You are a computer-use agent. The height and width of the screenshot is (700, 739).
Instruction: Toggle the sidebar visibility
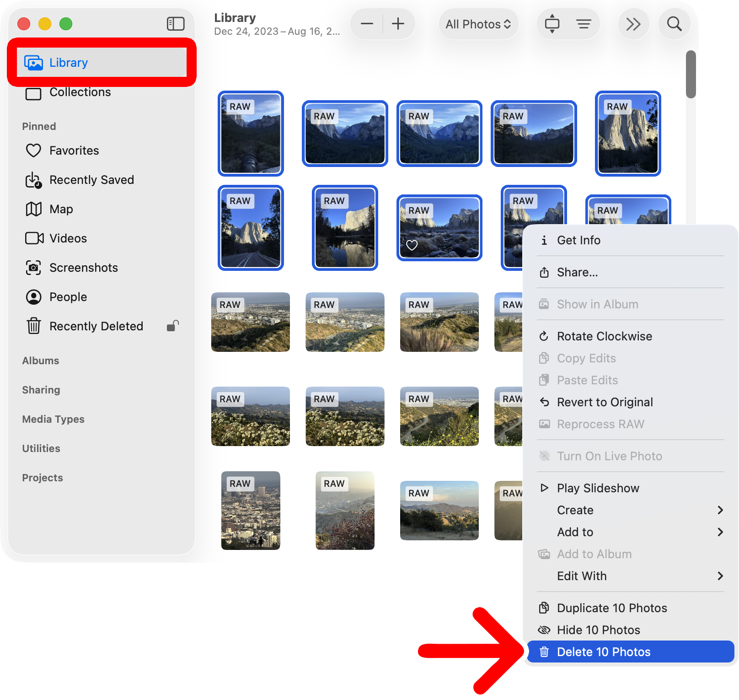(175, 23)
